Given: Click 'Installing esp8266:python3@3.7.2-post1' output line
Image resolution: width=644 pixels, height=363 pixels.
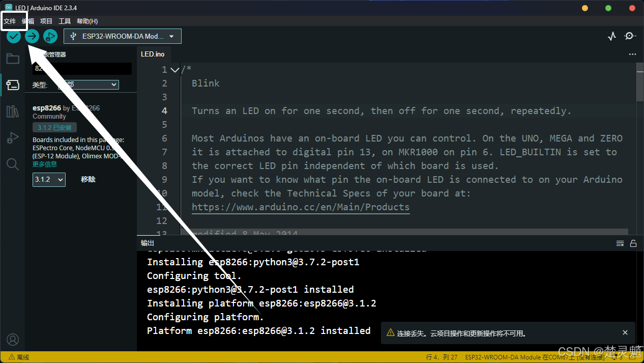Looking at the screenshot, I should pos(253,262).
